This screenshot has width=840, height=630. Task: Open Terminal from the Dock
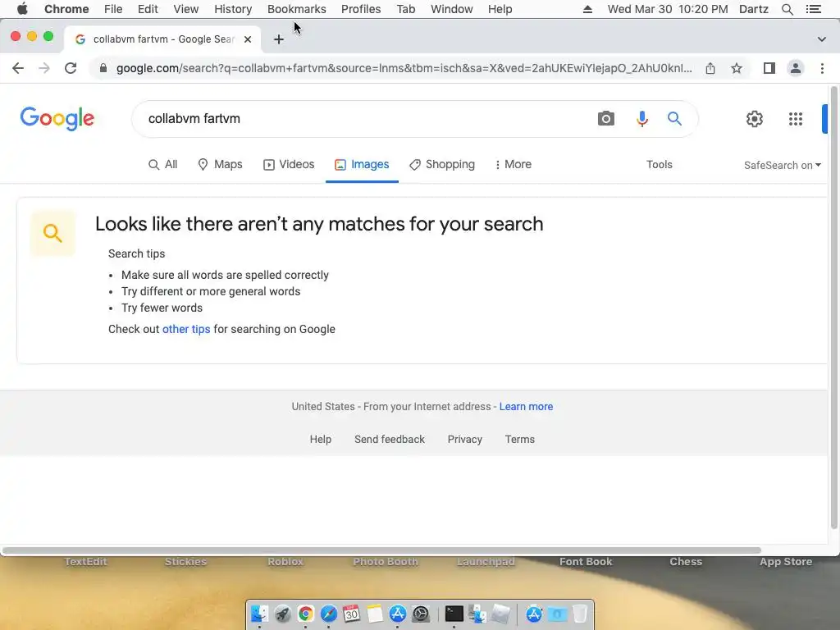click(454, 614)
